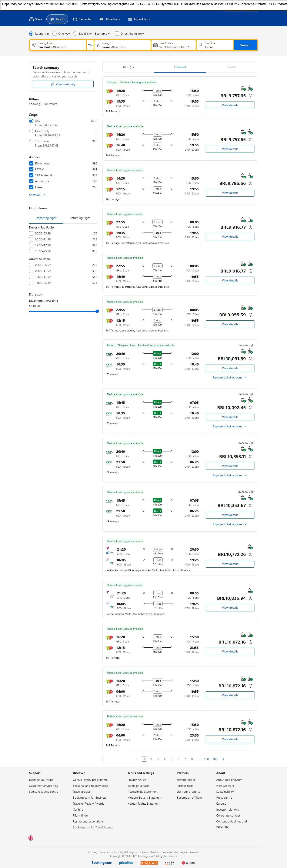Image resolution: width=287 pixels, height=868 pixels.
Task: Expand Explore ticket options for BRL10,353.11 flight
Action: [x=230, y=475]
